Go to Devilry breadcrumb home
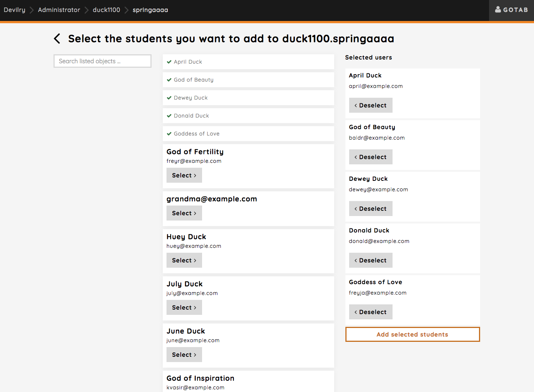Image resolution: width=534 pixels, height=392 pixels. [15, 10]
